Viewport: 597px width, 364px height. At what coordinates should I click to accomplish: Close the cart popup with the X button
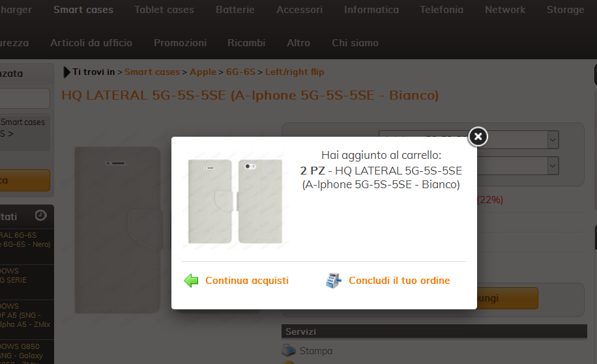tap(478, 137)
